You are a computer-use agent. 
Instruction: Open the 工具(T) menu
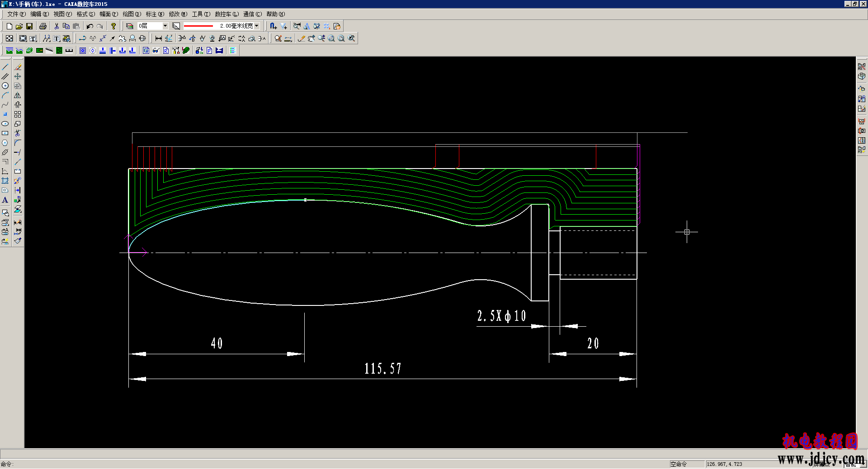tap(201, 14)
